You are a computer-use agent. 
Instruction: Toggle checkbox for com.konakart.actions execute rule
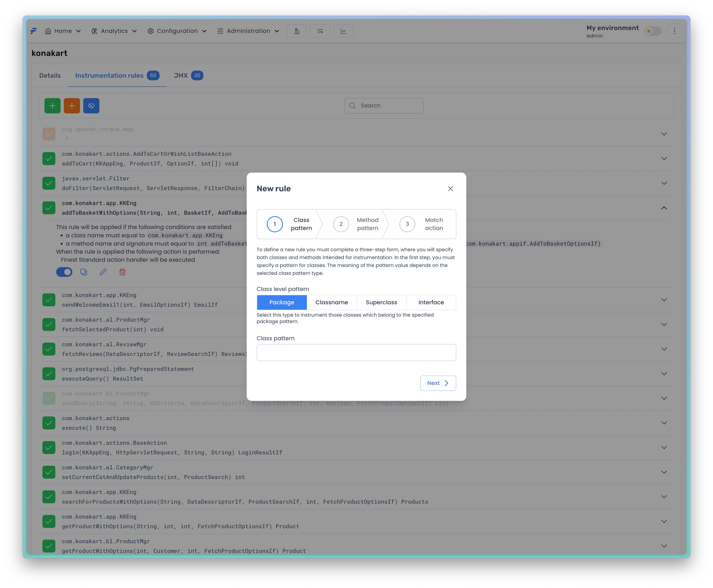[x=49, y=423]
